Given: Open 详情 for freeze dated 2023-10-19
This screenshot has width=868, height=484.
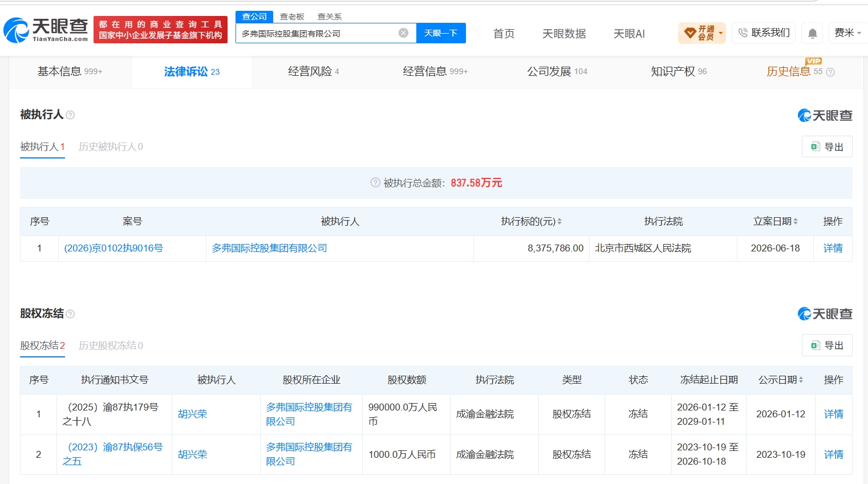Looking at the screenshot, I should tap(833, 454).
